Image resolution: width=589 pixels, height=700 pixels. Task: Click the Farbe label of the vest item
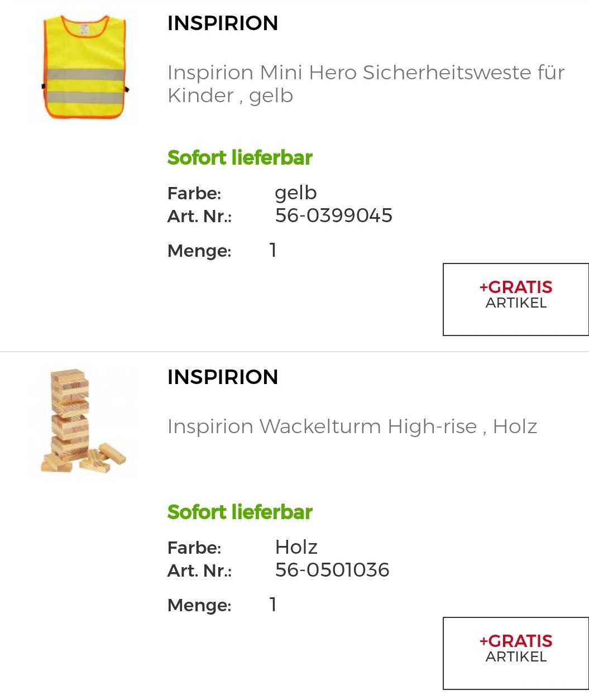(194, 194)
